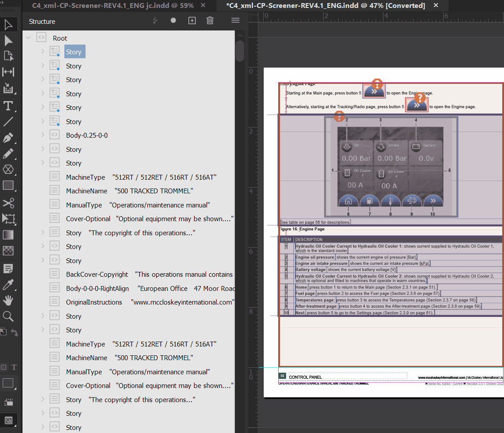Select the Gap tool
This screenshot has height=433, width=504.
pos(8,72)
